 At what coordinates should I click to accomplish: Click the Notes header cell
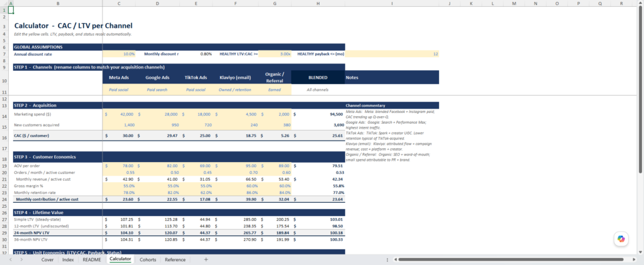[x=392, y=77]
